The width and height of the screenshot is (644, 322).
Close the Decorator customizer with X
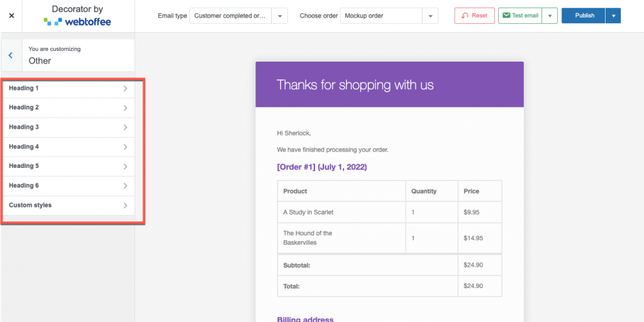pos(11,16)
